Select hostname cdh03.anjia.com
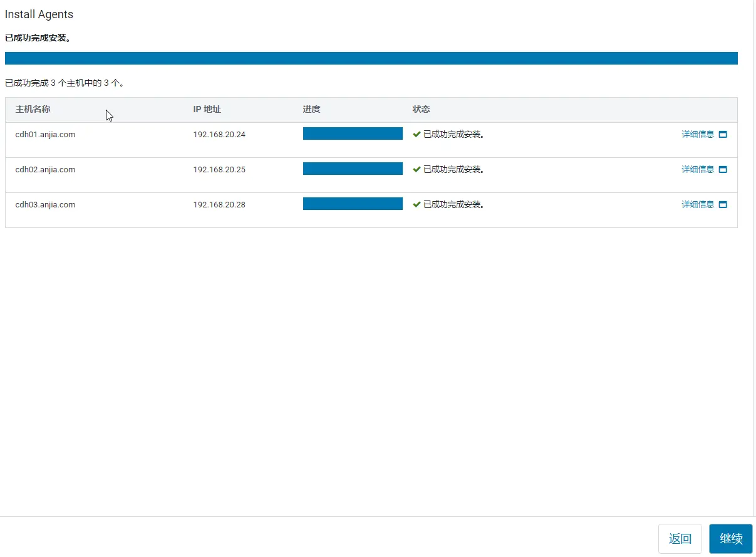 (45, 204)
